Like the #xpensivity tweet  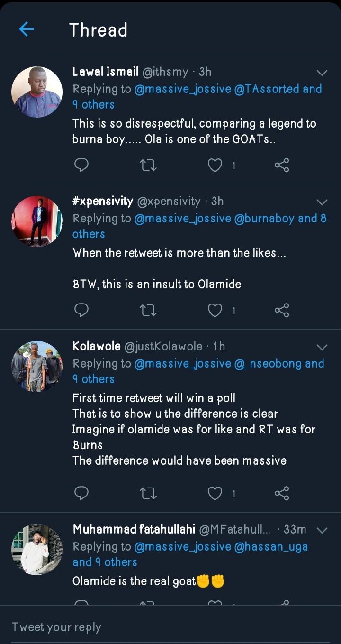click(215, 311)
